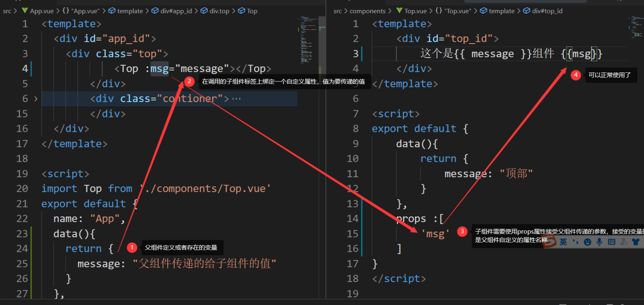Toggle the 英 English/Chinese input mode

pyautogui.click(x=563, y=242)
